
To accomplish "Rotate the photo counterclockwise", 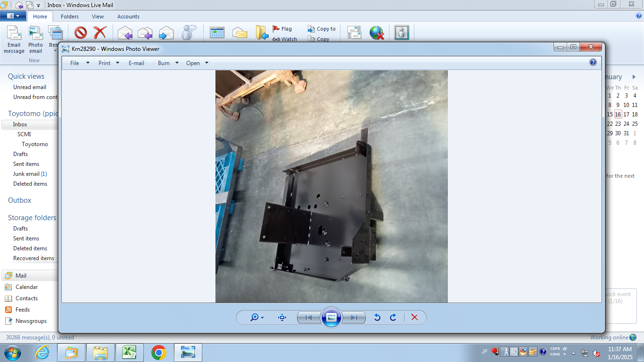I will click(x=377, y=317).
